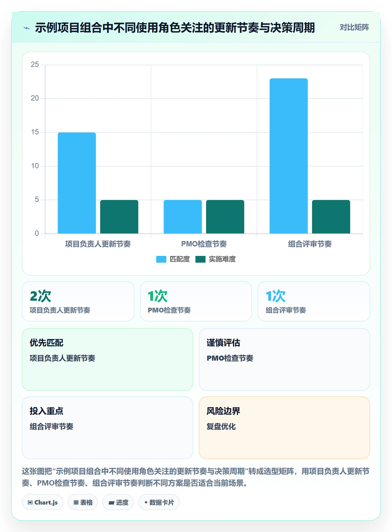Click the lightning bolt icon beside the title
This screenshot has height=532, width=392.
(x=27, y=28)
